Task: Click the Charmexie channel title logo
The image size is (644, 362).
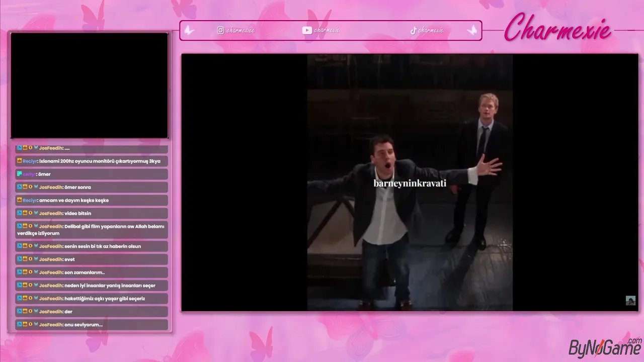Action: [557, 27]
